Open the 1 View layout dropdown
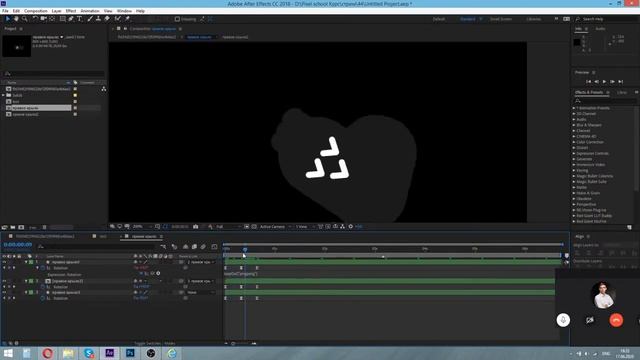The height and width of the screenshot is (360, 640). [305, 227]
